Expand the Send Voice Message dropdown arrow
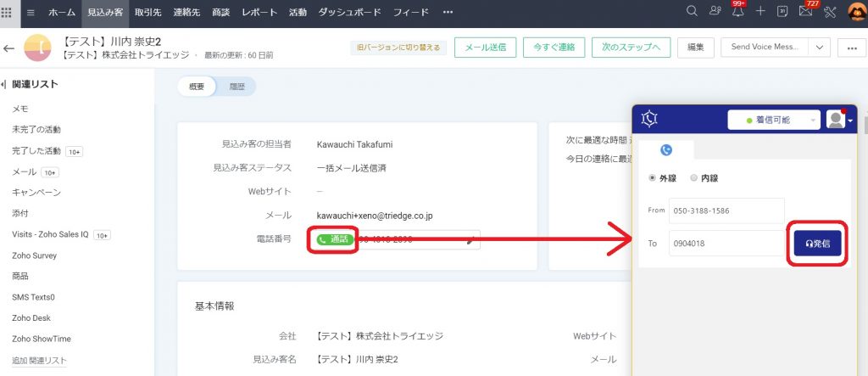This screenshot has width=868, height=376. pyautogui.click(x=820, y=48)
